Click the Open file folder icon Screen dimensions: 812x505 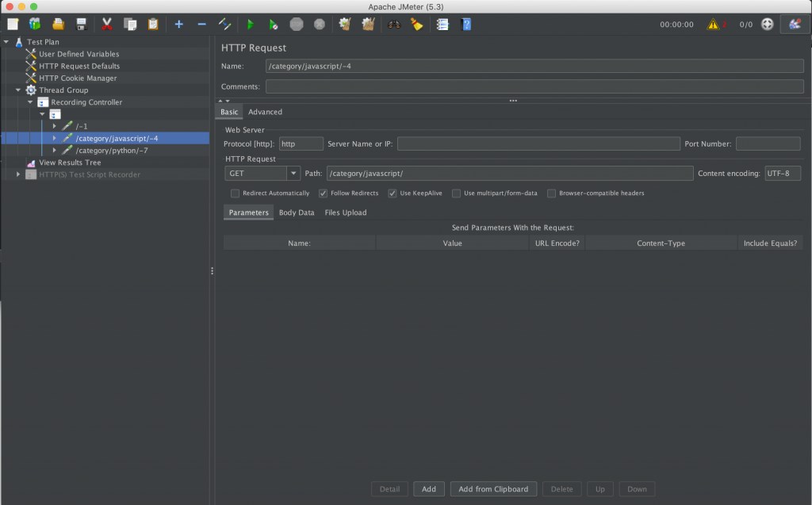[x=58, y=25]
